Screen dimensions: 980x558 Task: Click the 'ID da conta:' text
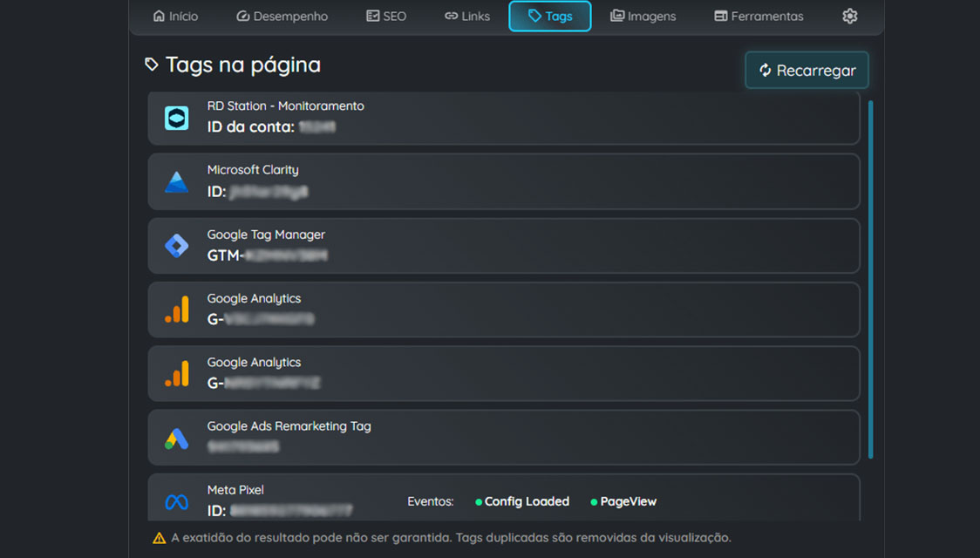pyautogui.click(x=250, y=126)
